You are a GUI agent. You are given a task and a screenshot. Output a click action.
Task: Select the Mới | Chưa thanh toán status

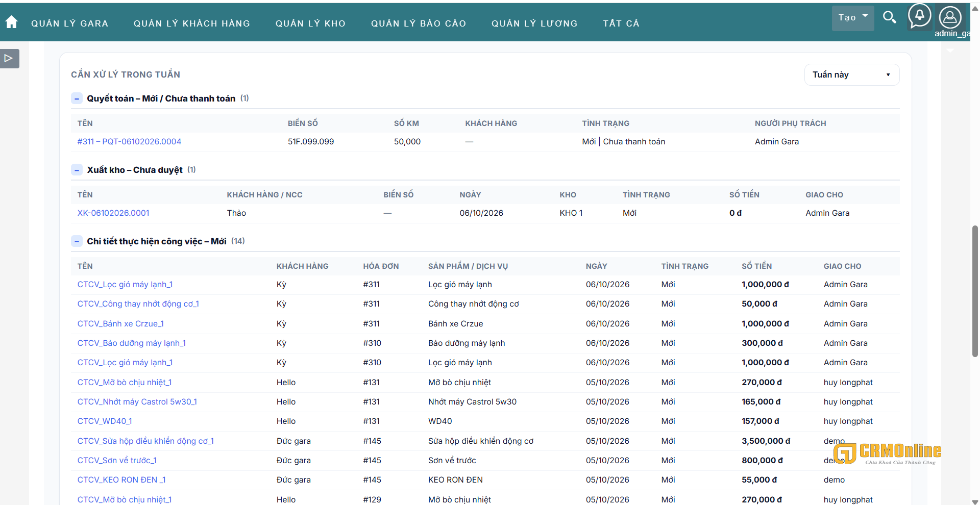point(624,142)
